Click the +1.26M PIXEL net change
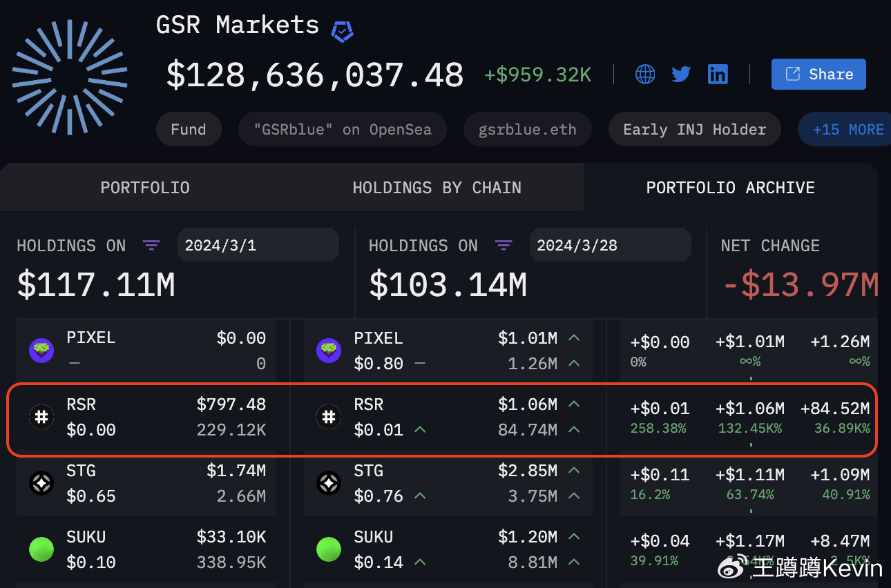This screenshot has height=588, width=891. coord(840,342)
